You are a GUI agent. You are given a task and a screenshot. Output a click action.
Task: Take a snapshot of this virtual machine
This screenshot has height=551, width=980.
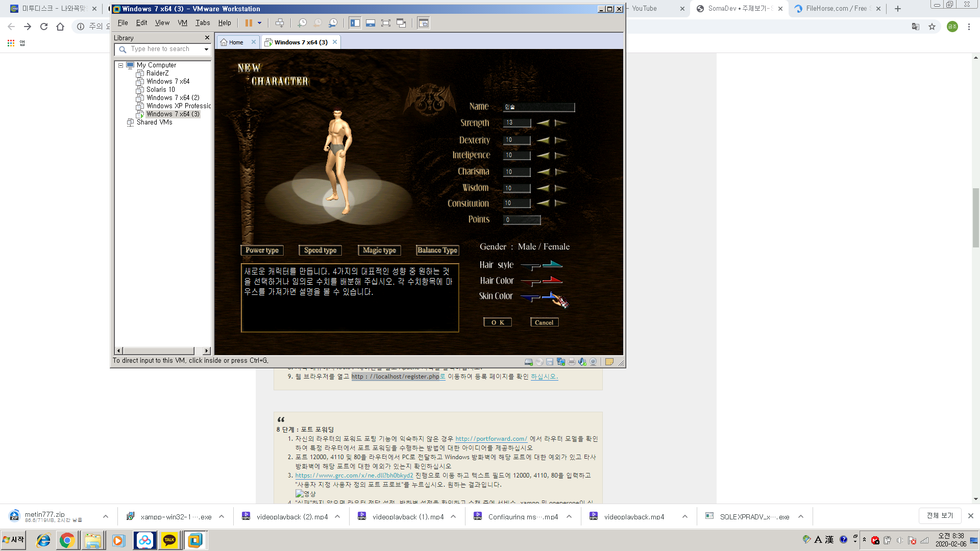point(302,22)
